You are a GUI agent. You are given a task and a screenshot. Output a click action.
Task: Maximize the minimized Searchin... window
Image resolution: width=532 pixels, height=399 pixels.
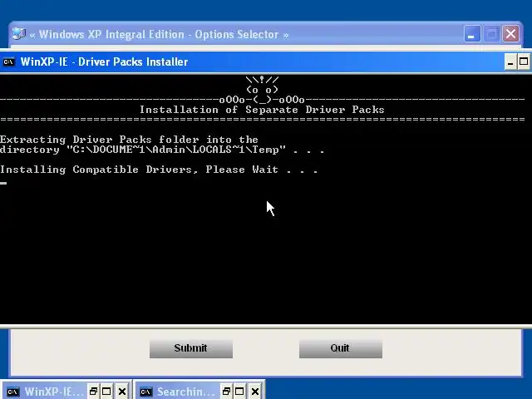click(239, 392)
